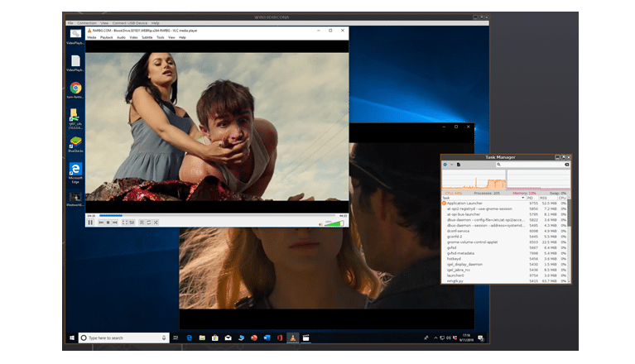Select the gnome-volume-control-applet process row

point(504,242)
